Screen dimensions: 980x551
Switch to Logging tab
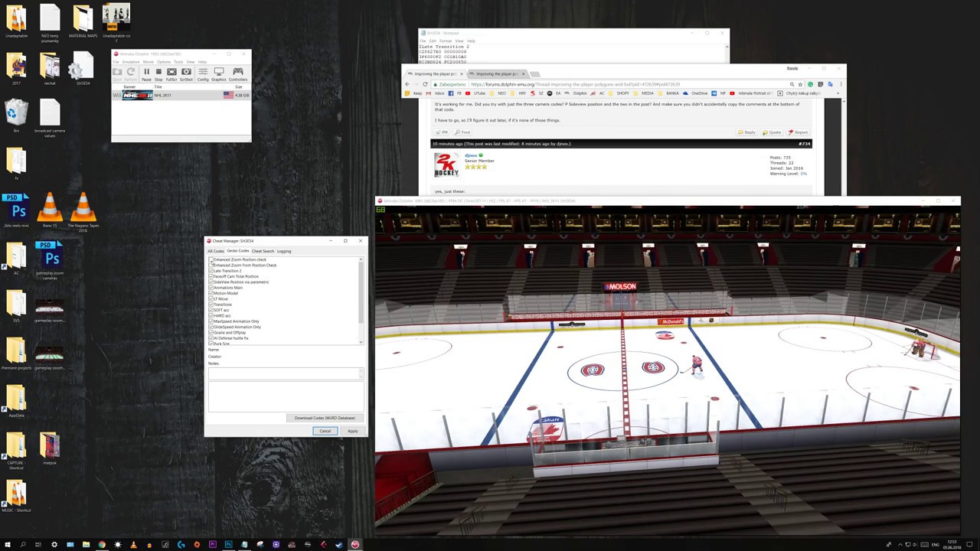click(284, 251)
